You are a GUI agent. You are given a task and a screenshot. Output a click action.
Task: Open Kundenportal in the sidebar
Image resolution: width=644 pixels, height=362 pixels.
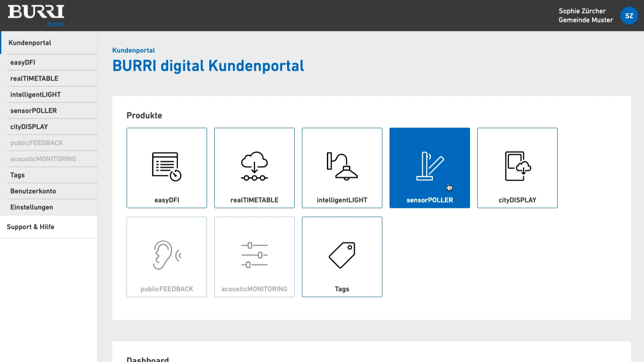tap(30, 43)
